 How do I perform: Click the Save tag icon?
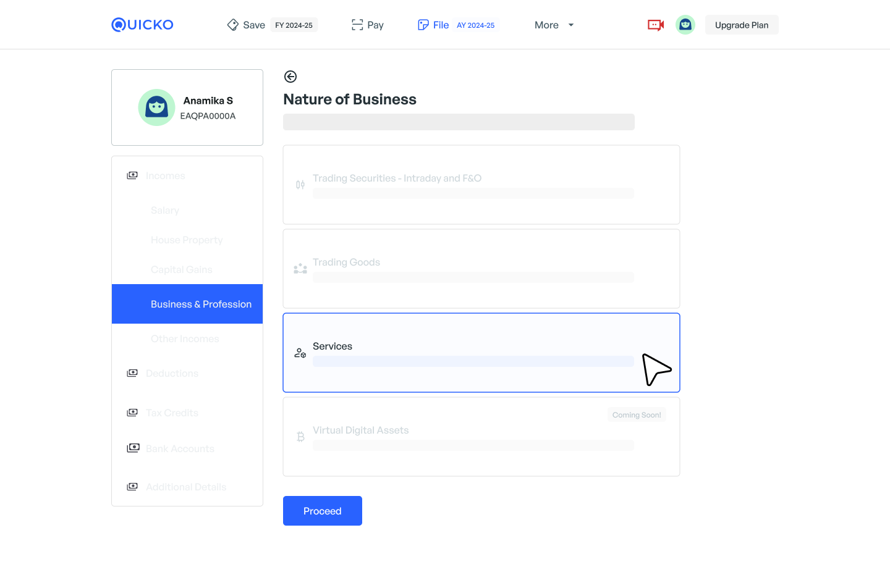(x=233, y=25)
